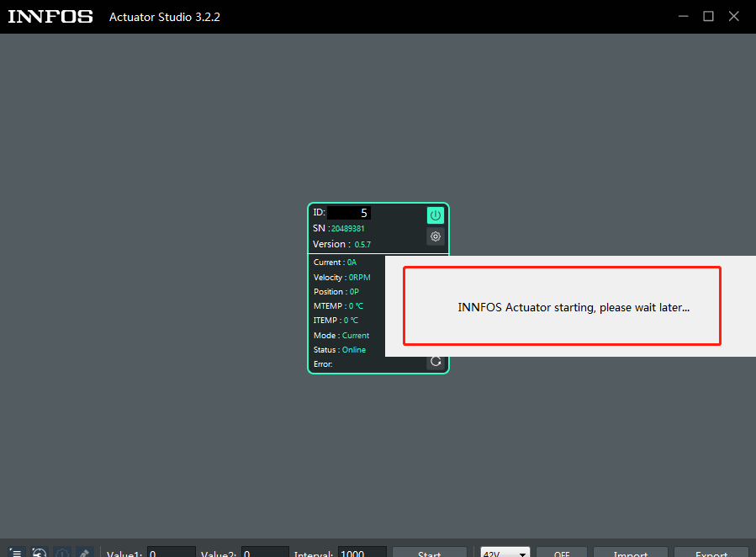This screenshot has height=557, width=756.
Task: Toggle the OFF button
Action: pos(562,553)
